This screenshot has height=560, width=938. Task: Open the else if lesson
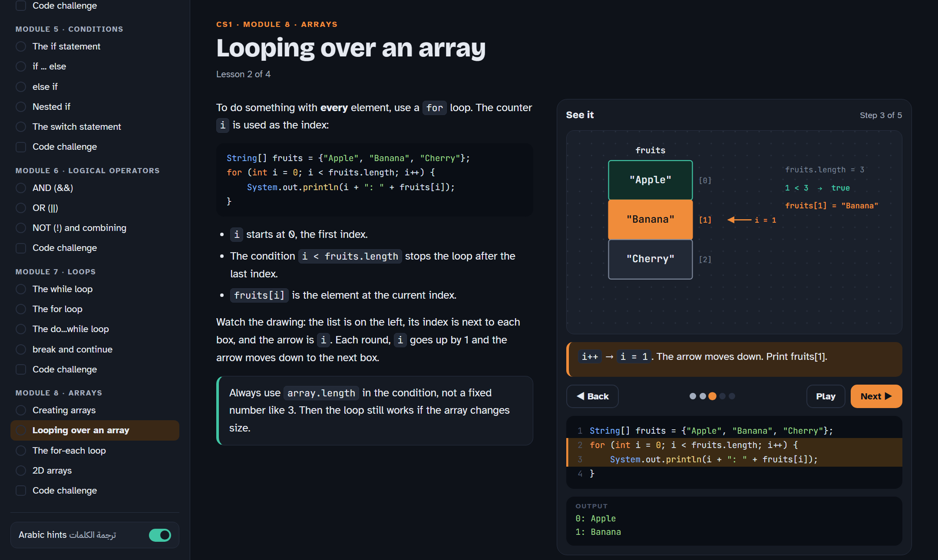point(95,87)
